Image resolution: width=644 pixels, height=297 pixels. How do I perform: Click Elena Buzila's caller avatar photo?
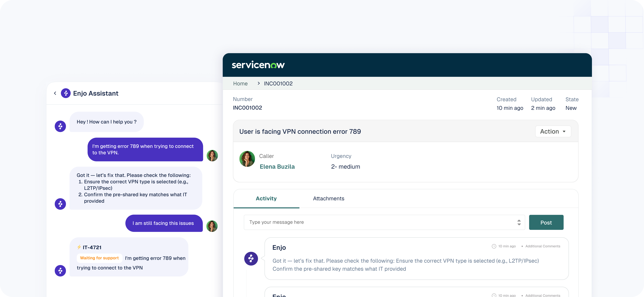[247, 159]
